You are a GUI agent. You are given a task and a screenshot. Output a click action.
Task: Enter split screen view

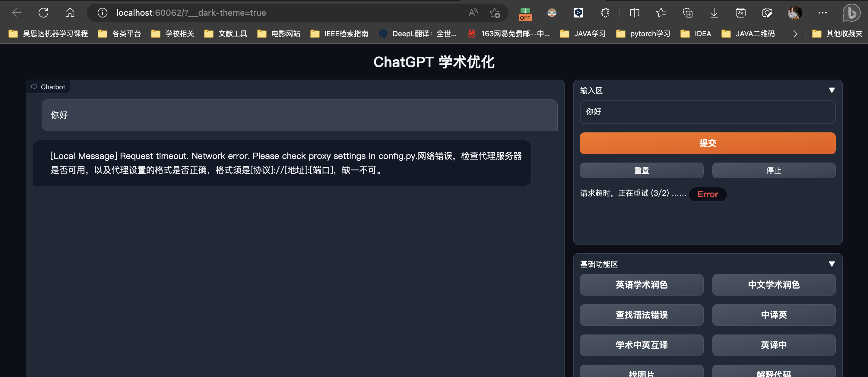(x=635, y=12)
